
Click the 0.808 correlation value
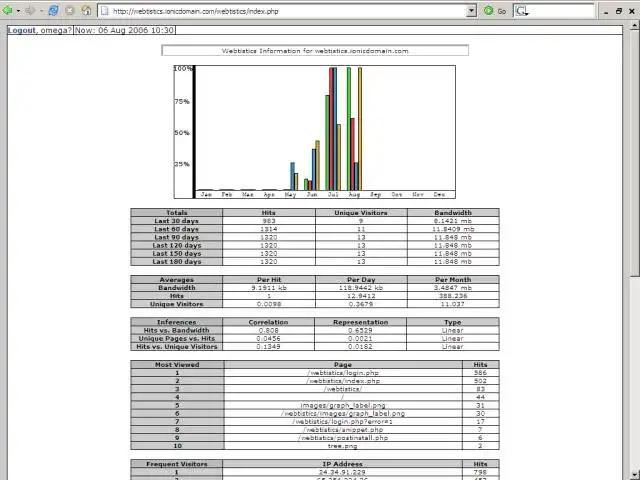(269, 330)
